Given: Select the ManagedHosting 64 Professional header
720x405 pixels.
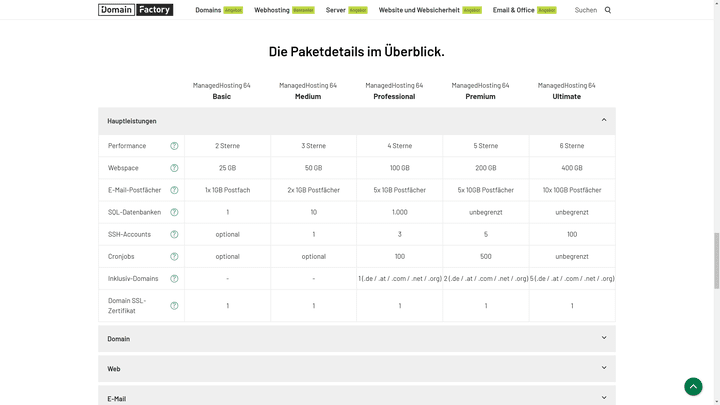Looking at the screenshot, I should point(394,91).
